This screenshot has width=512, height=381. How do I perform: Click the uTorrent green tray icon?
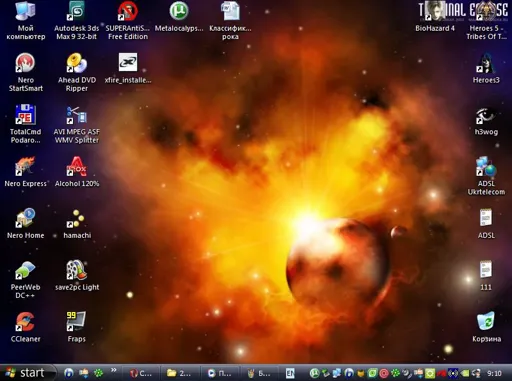314,373
